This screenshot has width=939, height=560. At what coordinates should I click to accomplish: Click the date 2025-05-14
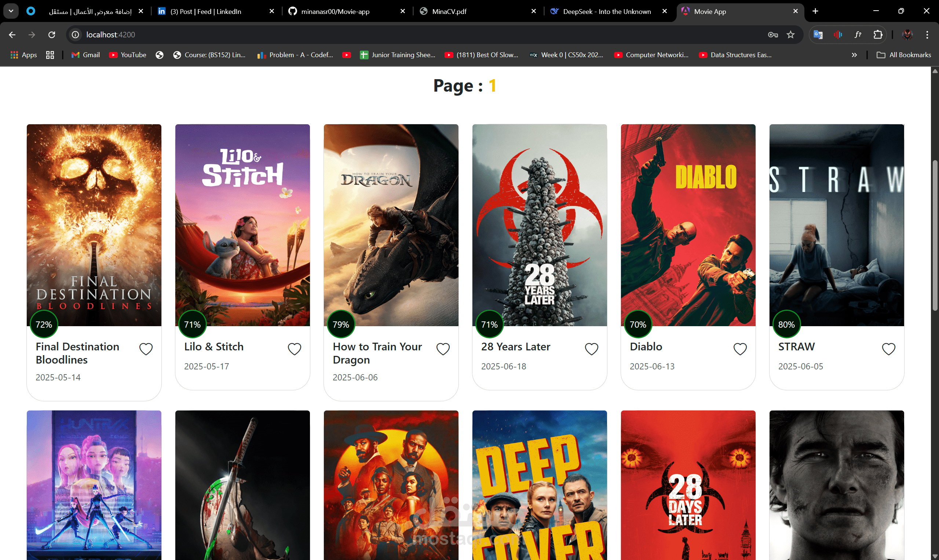pyautogui.click(x=58, y=377)
